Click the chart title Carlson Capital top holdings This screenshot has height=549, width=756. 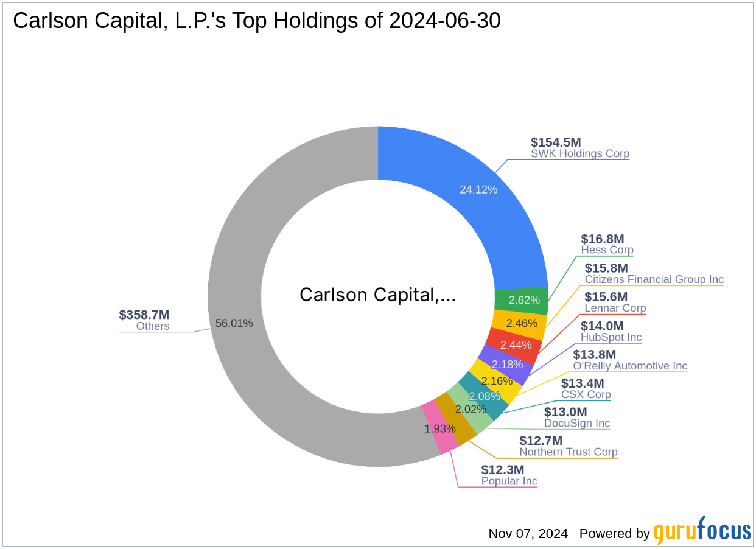(256, 20)
